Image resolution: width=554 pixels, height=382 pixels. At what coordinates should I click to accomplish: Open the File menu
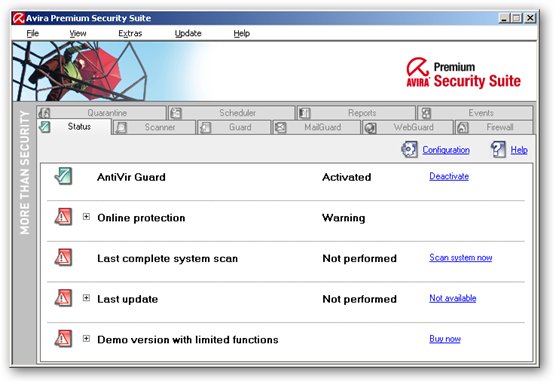(33, 34)
